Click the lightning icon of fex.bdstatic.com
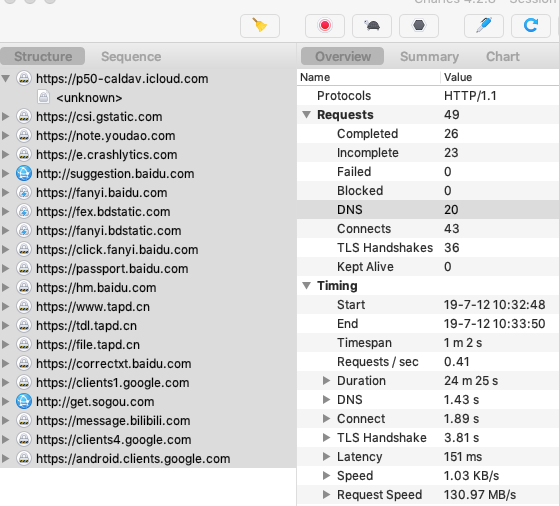 [24, 211]
